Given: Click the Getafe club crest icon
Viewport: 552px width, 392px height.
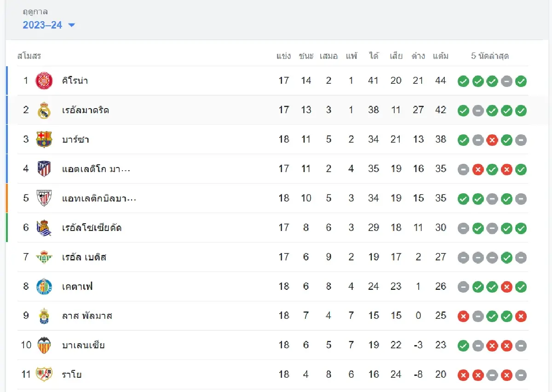Looking at the screenshot, I should (44, 287).
